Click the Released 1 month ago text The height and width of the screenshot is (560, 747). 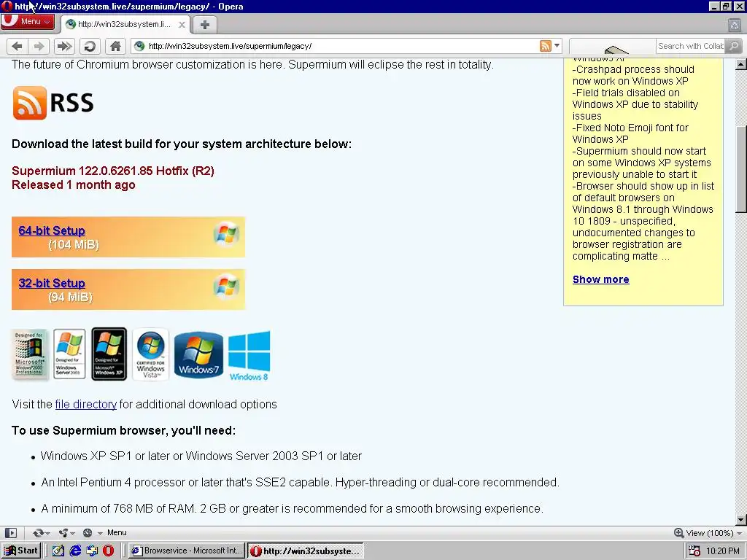tap(74, 184)
